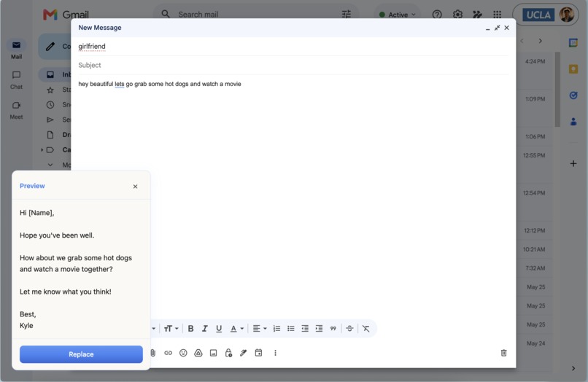Screen dimensions: 588x382
Task: Open Google Calendar side panel
Action: [x=573, y=43]
